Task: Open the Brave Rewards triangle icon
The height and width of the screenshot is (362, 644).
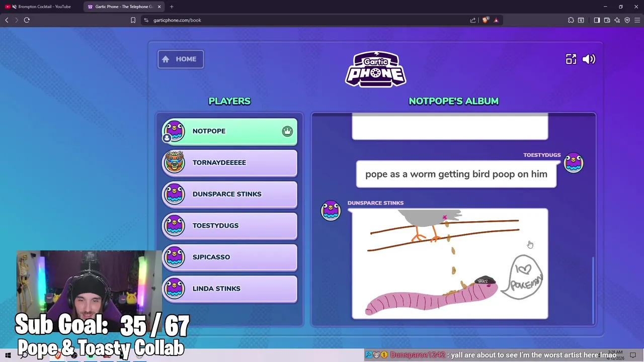Action: coord(496,20)
